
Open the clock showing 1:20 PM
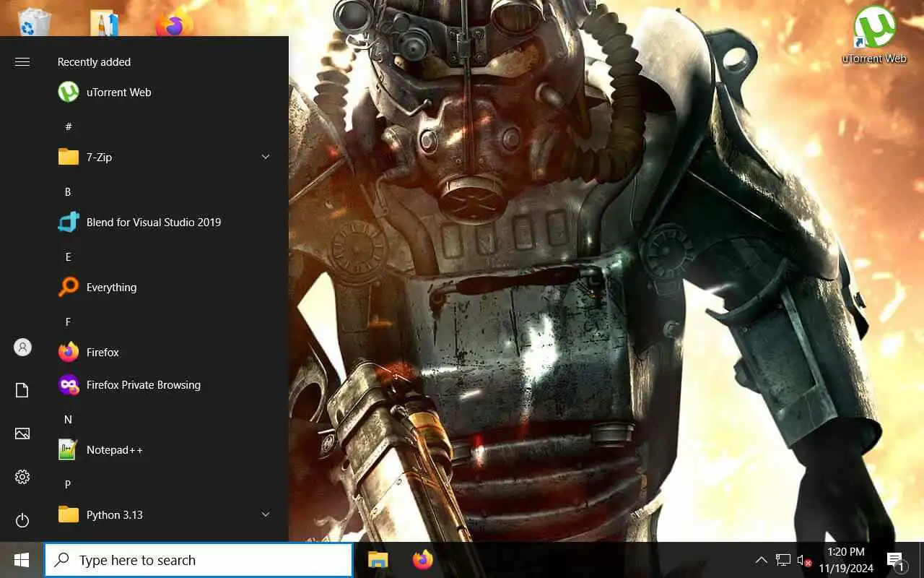846,560
